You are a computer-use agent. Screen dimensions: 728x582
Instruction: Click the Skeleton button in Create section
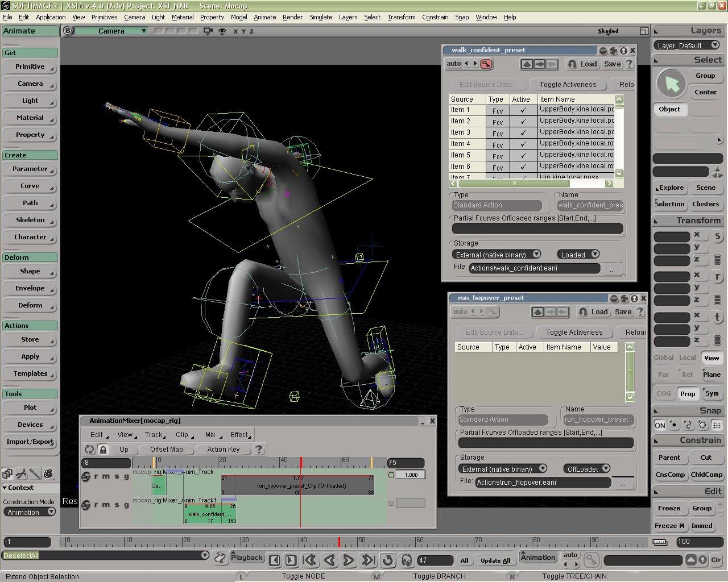tap(30, 221)
